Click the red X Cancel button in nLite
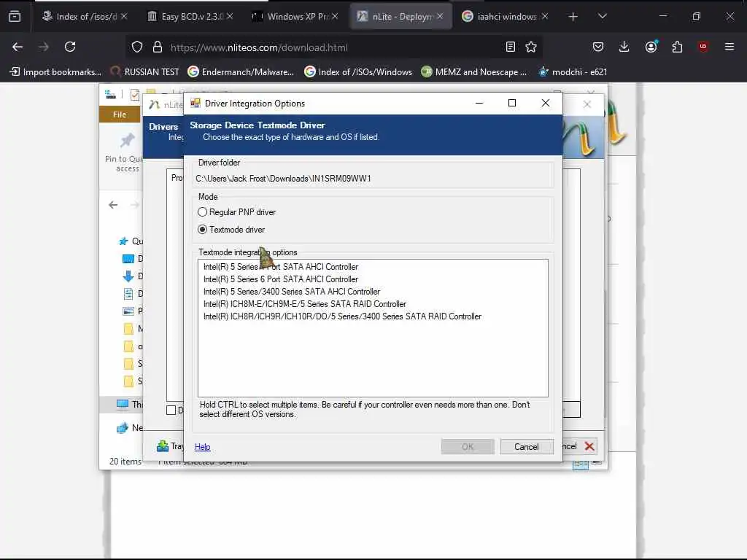This screenshot has height=560, width=747. [x=589, y=446]
